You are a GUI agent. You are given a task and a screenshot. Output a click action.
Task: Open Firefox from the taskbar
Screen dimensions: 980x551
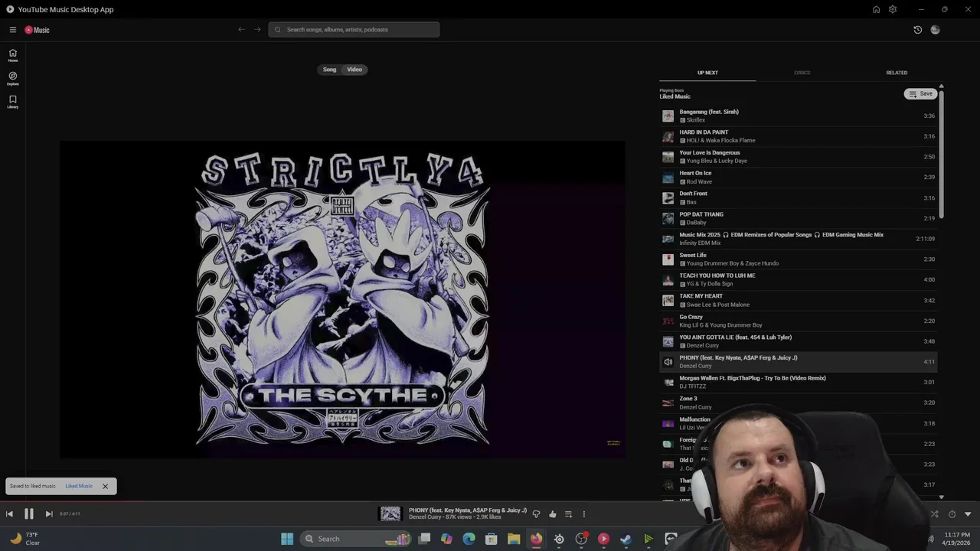pyautogui.click(x=536, y=539)
